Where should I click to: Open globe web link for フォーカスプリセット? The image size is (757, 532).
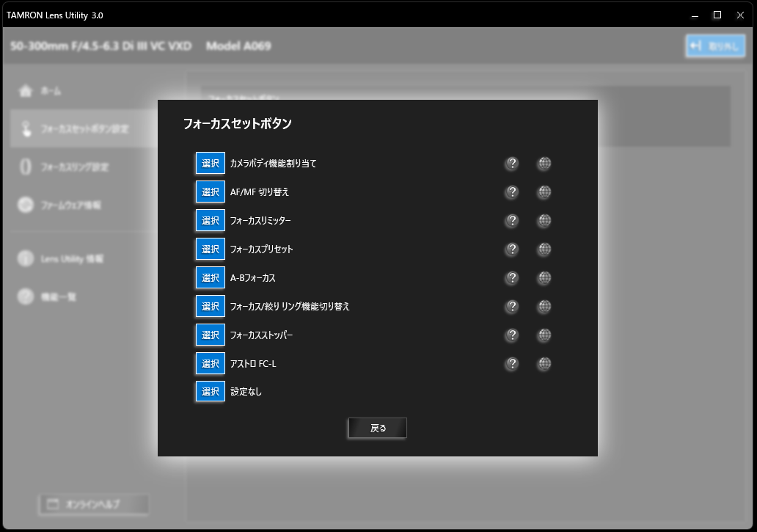[x=544, y=249]
